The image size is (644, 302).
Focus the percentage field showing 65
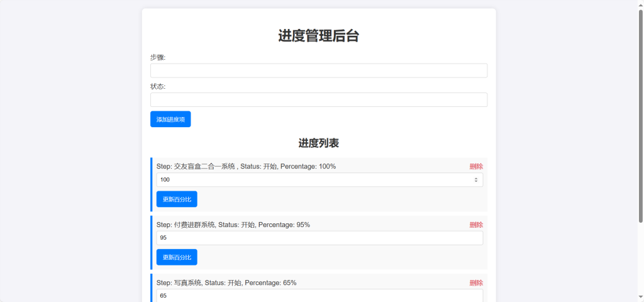click(319, 295)
